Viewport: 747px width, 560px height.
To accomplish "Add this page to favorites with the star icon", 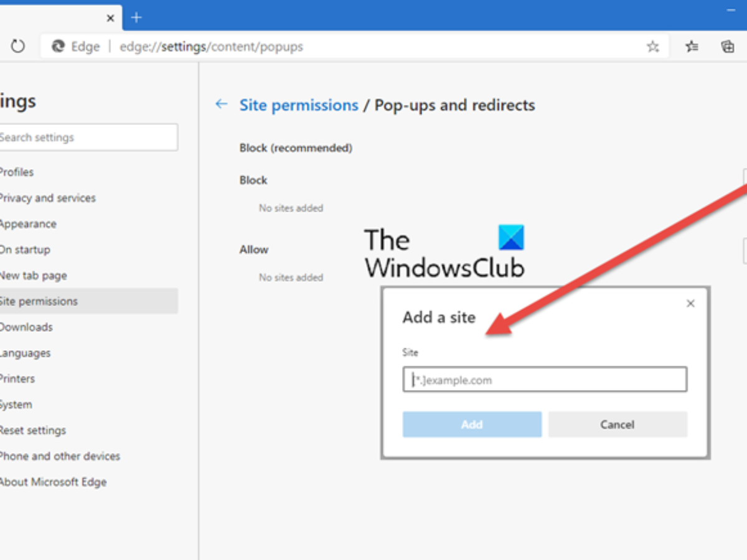I will pos(652,47).
